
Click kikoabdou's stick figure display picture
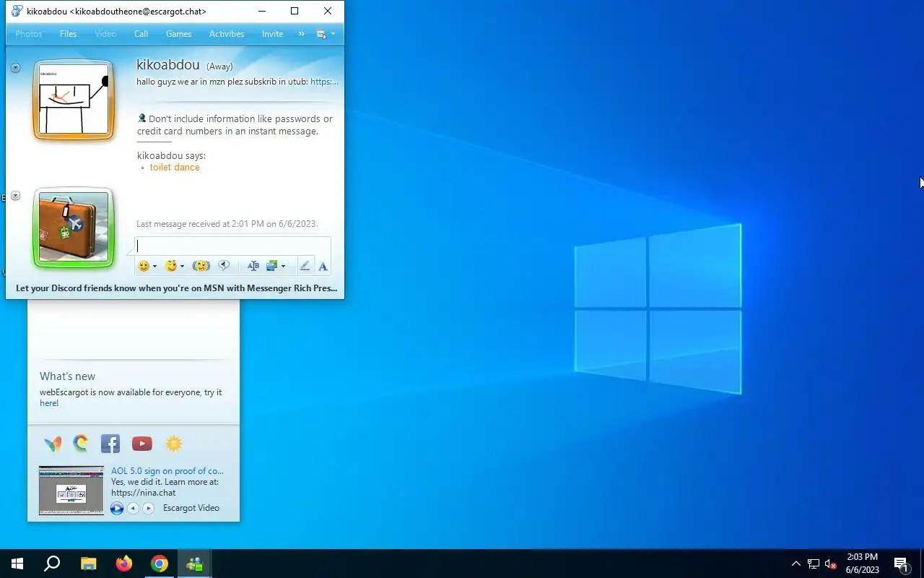(74, 99)
